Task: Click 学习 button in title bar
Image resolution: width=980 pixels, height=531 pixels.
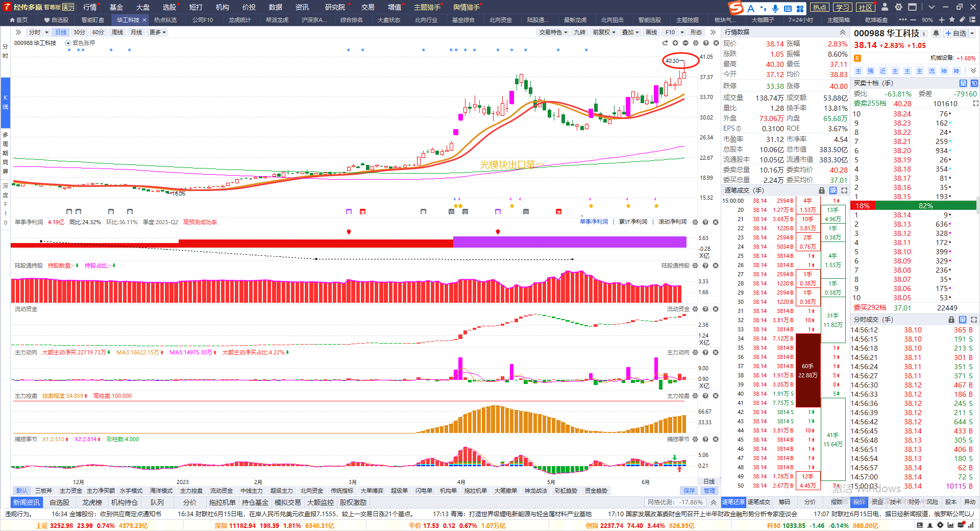Action: click(843, 7)
